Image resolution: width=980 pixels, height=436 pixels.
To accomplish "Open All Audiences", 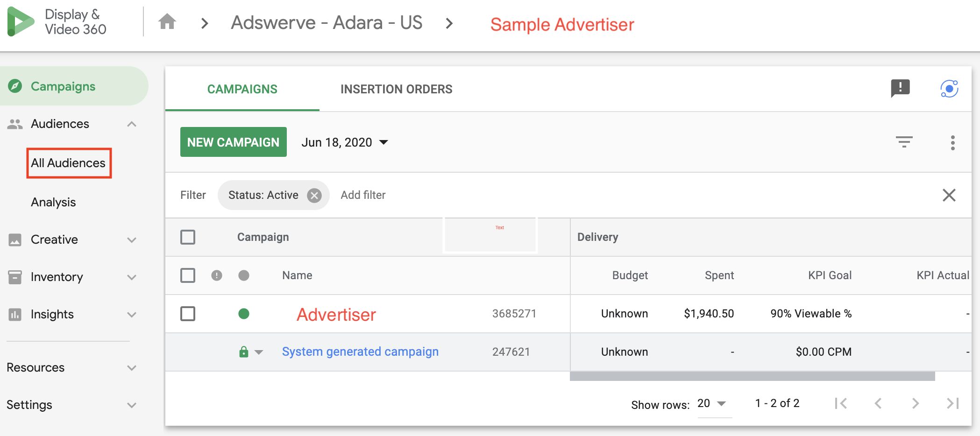I will point(69,163).
